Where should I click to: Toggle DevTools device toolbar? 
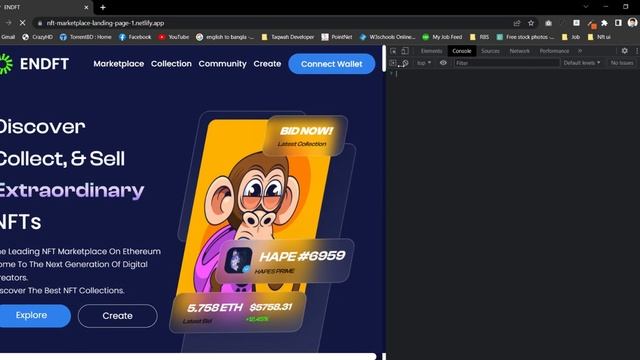coord(404,51)
